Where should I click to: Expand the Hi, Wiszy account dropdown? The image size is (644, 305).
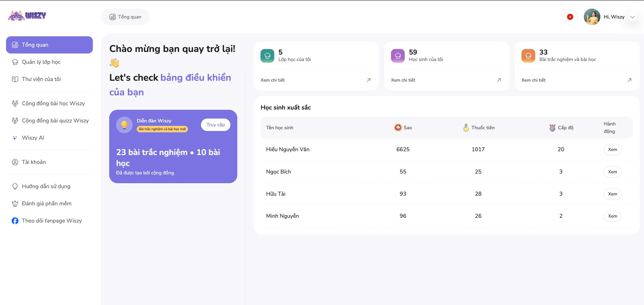tap(632, 17)
